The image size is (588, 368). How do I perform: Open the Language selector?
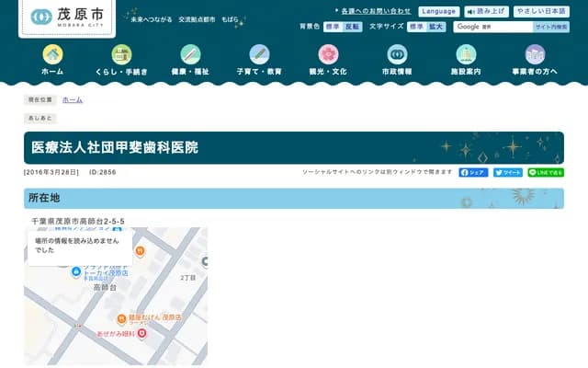[438, 11]
